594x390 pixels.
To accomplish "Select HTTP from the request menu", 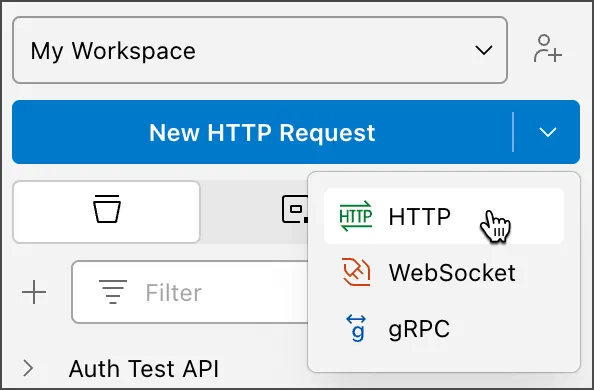I will pyautogui.click(x=444, y=216).
